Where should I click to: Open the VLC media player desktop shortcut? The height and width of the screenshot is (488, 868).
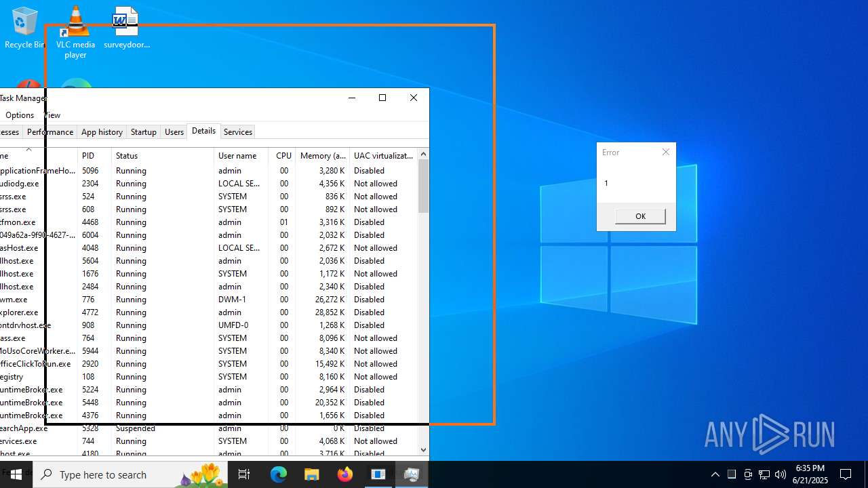coord(75,32)
